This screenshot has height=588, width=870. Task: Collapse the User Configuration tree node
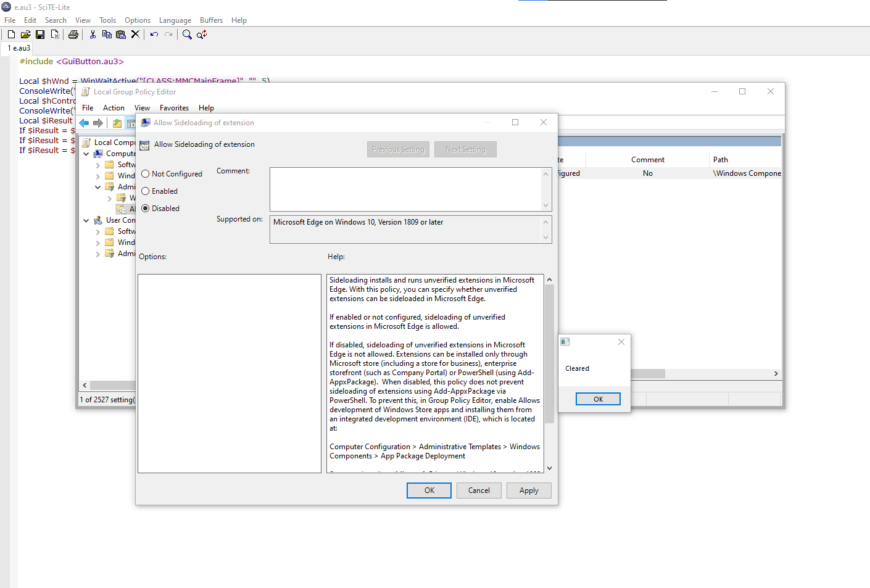(86, 220)
